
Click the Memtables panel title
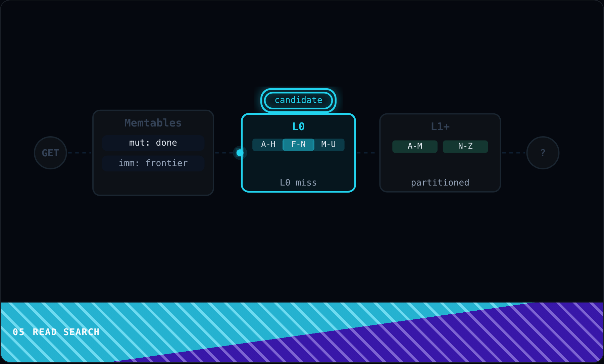(153, 123)
